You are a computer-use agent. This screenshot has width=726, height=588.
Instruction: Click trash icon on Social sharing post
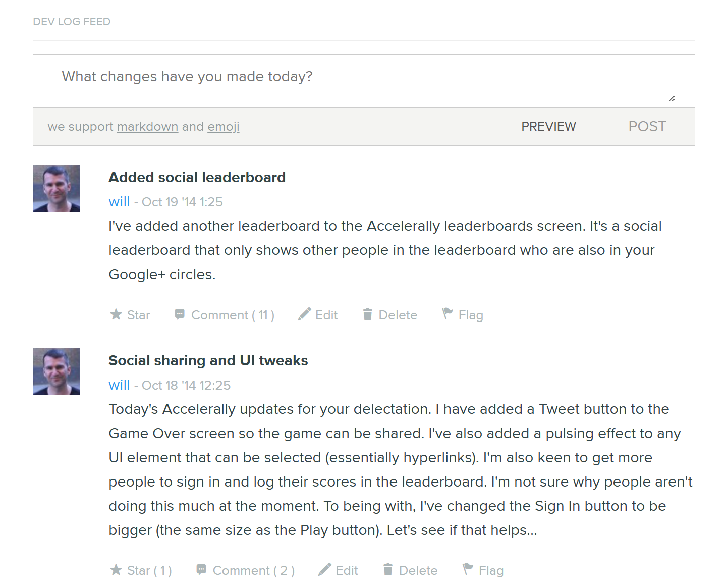click(388, 570)
